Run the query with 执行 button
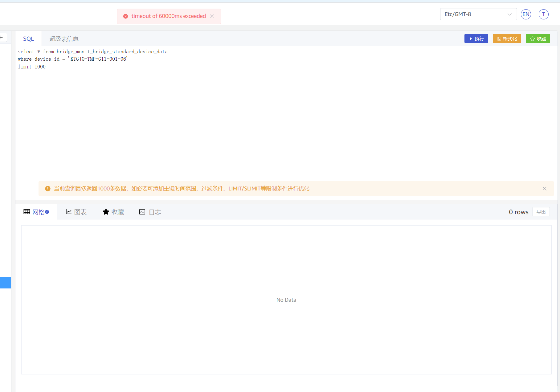This screenshot has width=560, height=392. [476, 39]
